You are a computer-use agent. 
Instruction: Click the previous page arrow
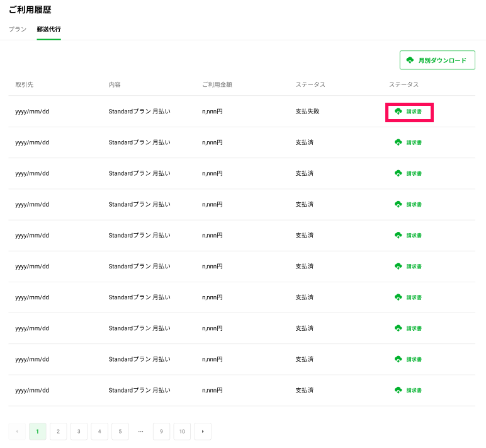17,432
